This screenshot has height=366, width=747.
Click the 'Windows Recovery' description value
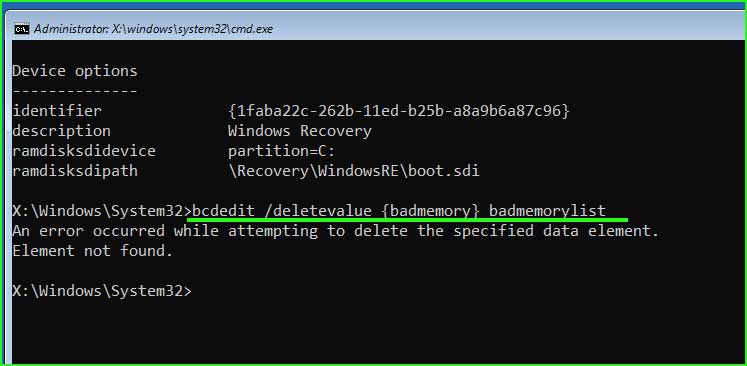pos(300,131)
